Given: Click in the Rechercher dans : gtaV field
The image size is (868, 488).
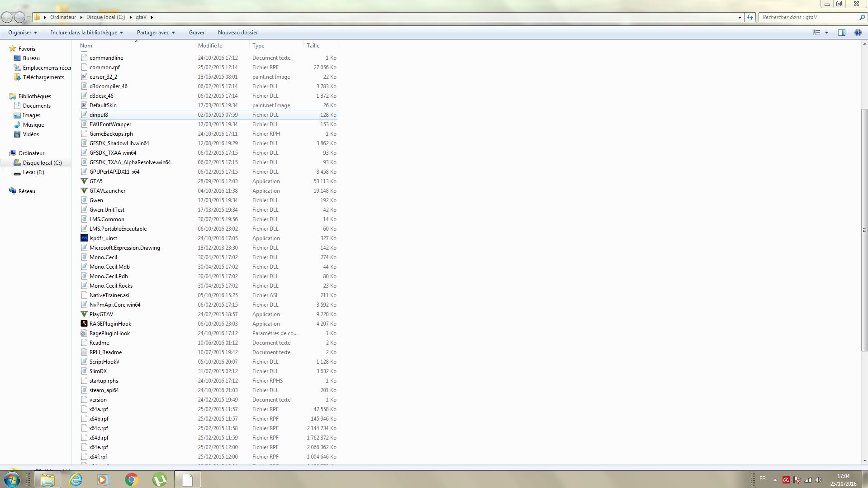Looking at the screenshot, I should [809, 17].
